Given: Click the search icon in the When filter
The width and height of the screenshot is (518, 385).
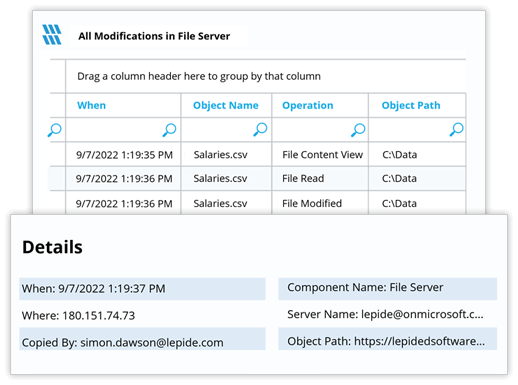Looking at the screenshot, I should tap(169, 130).
